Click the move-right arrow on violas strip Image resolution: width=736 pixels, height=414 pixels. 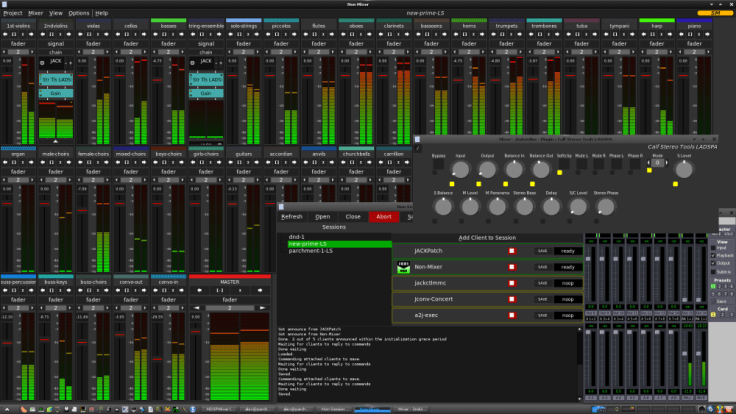(108, 33)
